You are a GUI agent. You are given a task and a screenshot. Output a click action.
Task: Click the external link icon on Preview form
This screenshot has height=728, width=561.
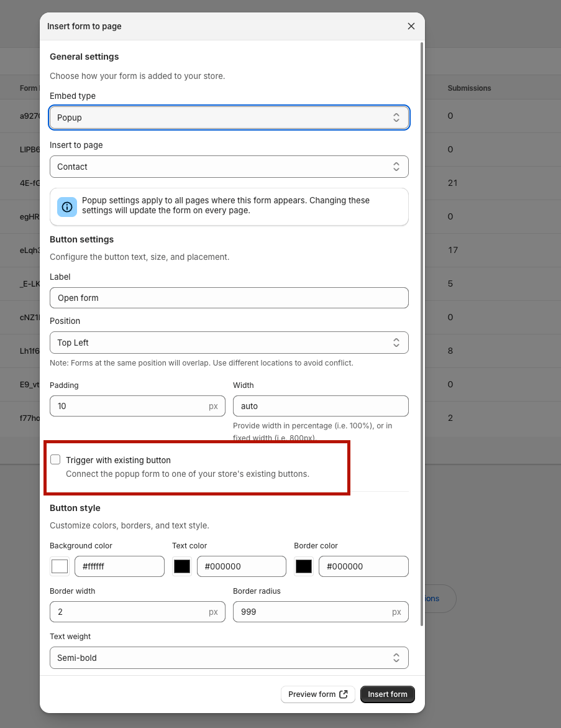[344, 694]
